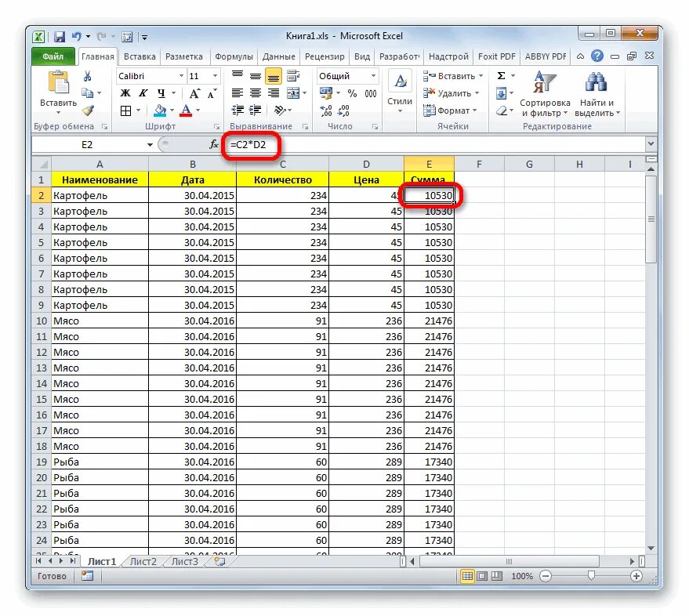Toggle underline formatting Ч
This screenshot has width=689, height=616.
point(161,93)
